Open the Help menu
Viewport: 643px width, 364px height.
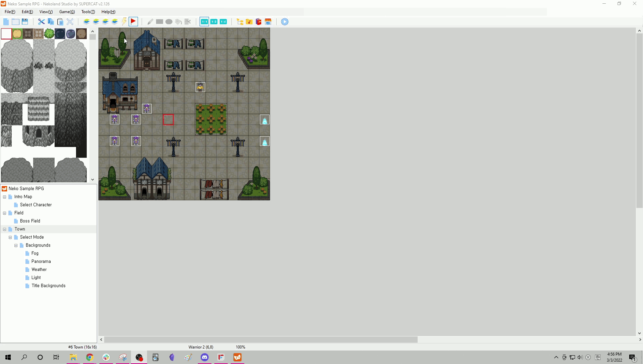point(109,12)
